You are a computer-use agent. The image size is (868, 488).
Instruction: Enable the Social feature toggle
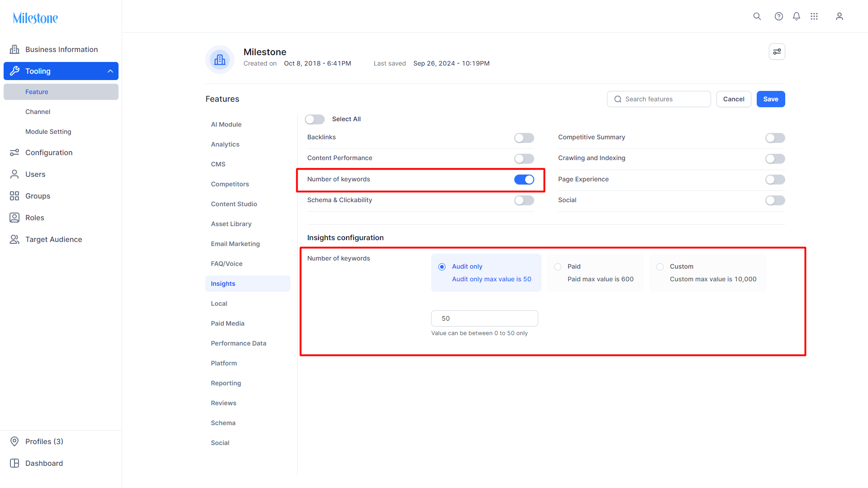point(775,200)
